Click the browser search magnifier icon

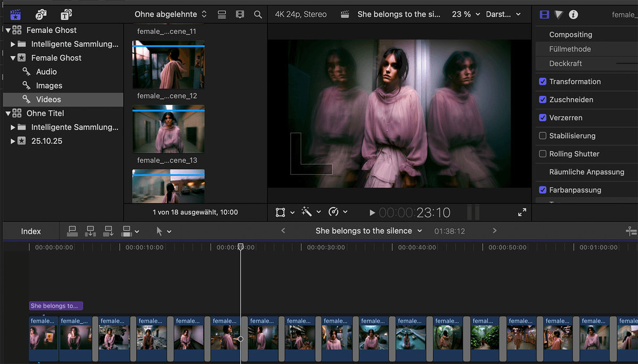(x=258, y=14)
